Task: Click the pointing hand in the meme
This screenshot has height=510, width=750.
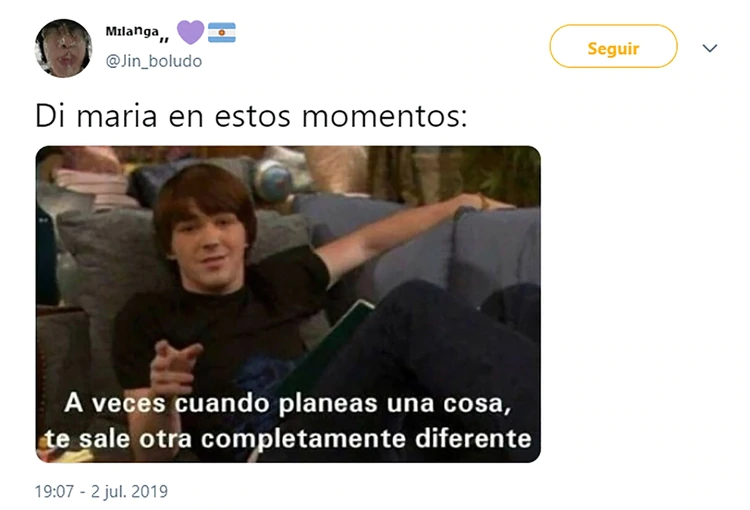Action: pos(173,369)
